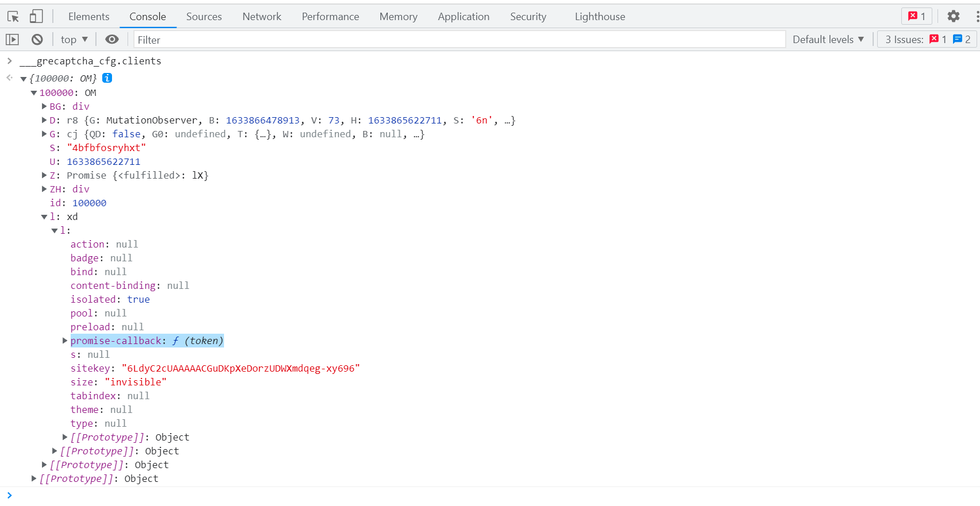Expand the promise-callback function entry

point(65,341)
